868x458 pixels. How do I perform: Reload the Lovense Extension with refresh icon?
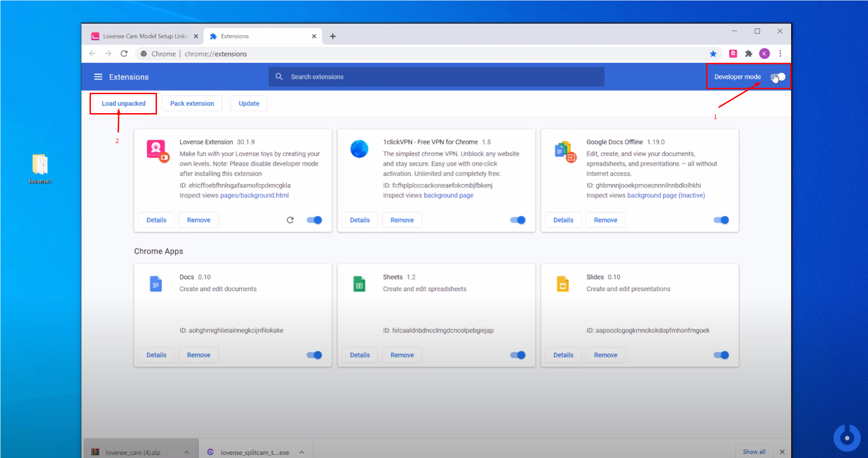pos(290,220)
